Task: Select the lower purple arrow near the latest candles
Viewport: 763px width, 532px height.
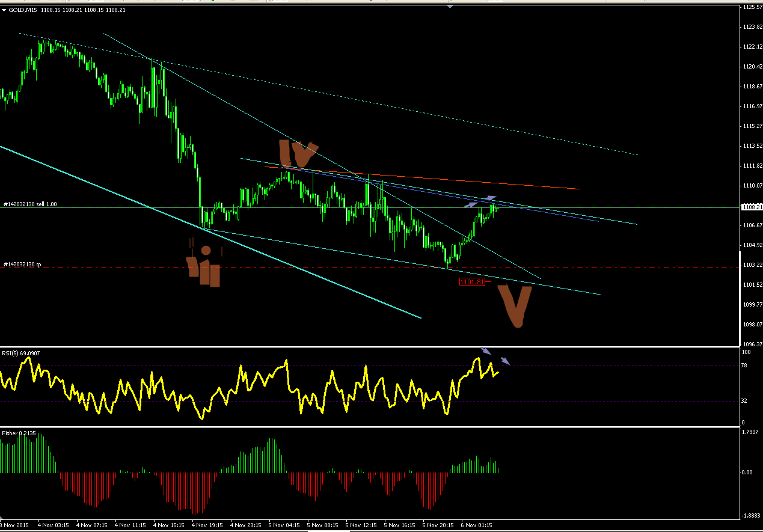Action: coord(470,204)
